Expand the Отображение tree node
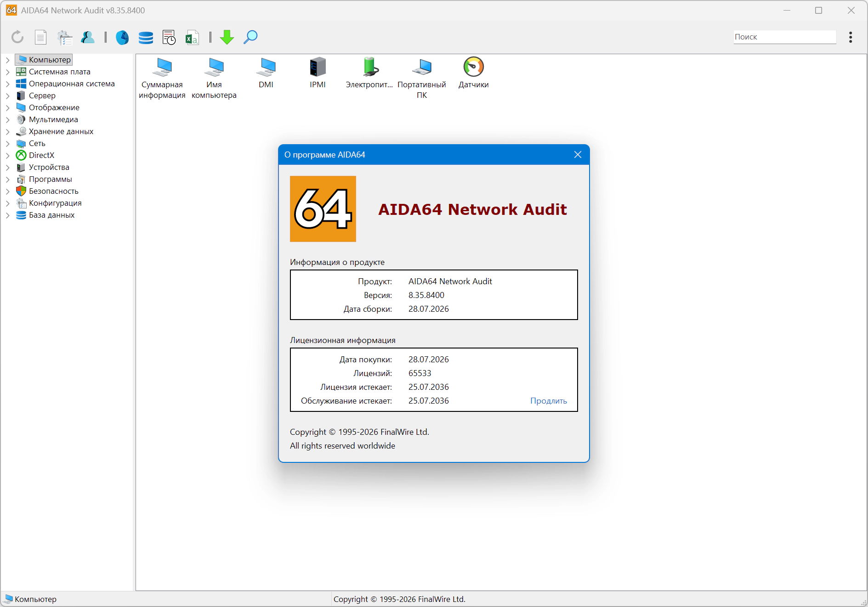 point(7,107)
